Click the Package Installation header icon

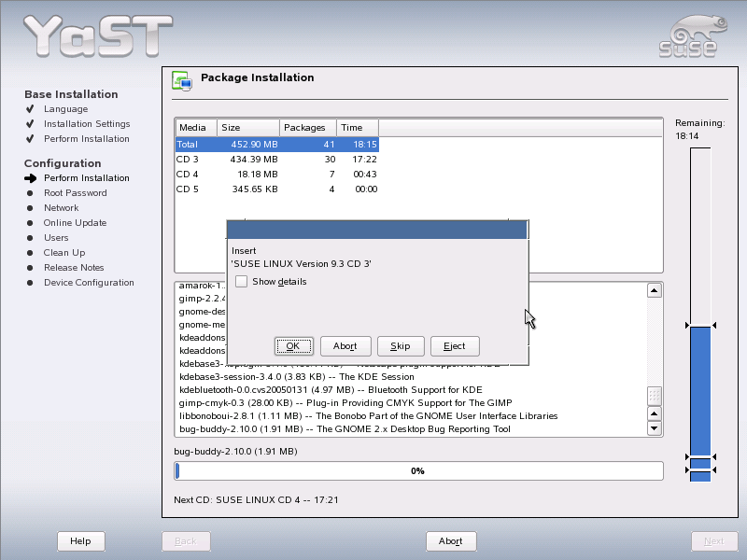182,80
